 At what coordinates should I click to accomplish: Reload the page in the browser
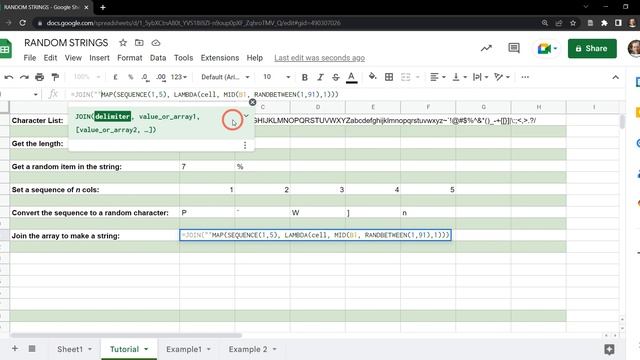pos(22,23)
